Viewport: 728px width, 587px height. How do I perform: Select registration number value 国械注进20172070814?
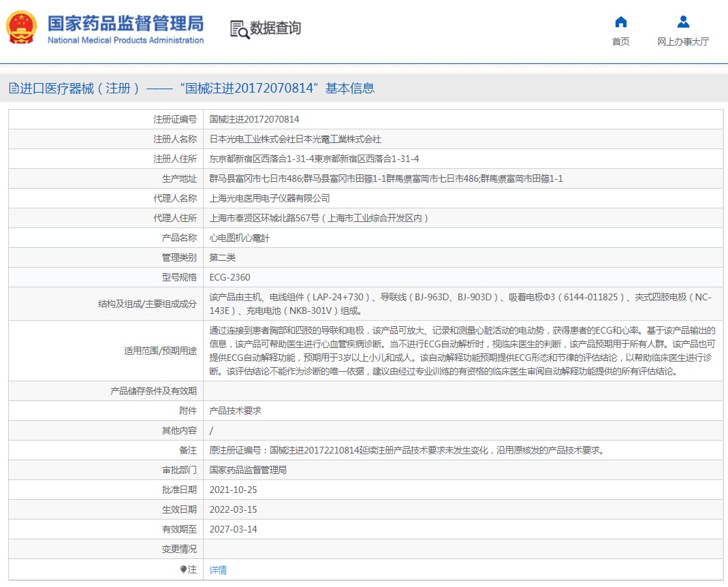(x=254, y=119)
